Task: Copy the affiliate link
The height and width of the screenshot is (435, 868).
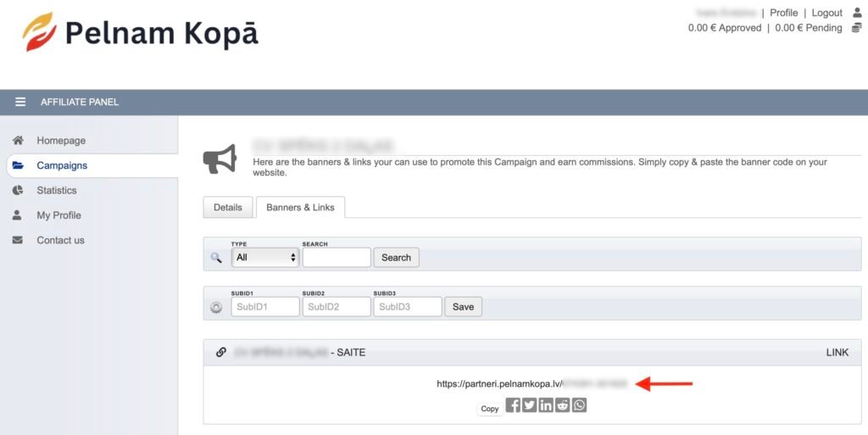Action: pyautogui.click(x=490, y=409)
